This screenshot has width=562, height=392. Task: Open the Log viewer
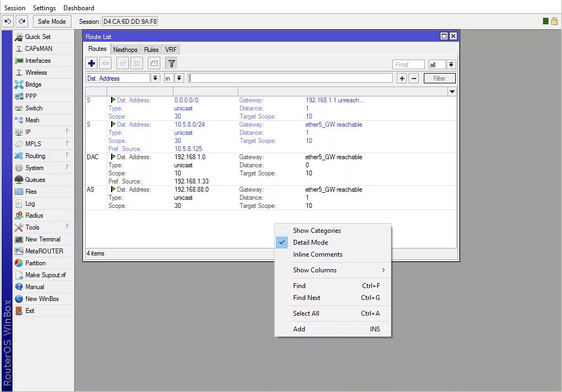pyautogui.click(x=30, y=204)
